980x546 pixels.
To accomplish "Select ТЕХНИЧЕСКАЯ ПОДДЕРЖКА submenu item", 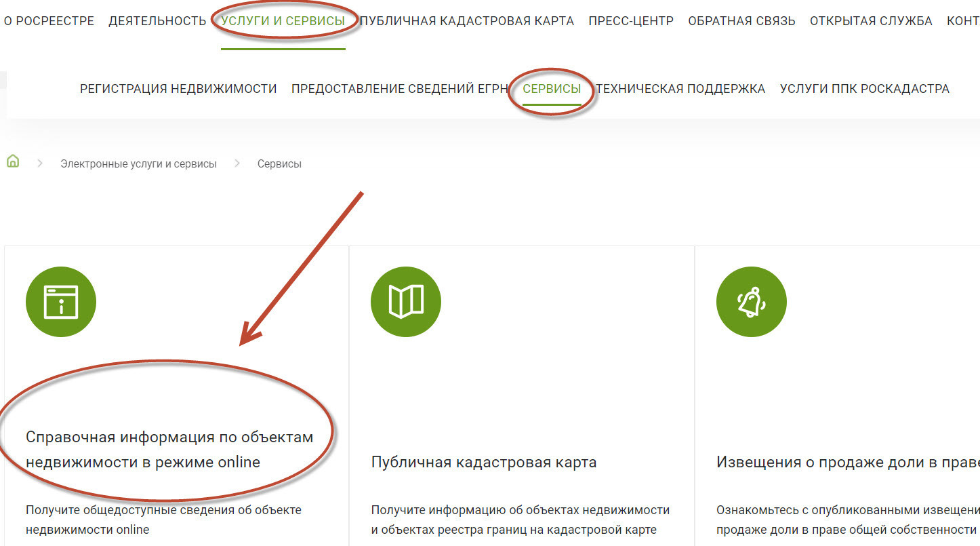I will (680, 88).
